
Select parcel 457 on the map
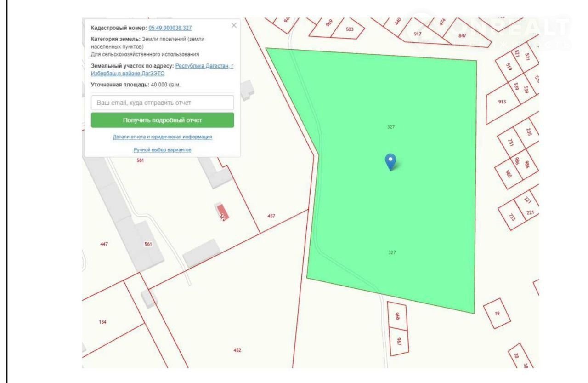click(x=271, y=216)
